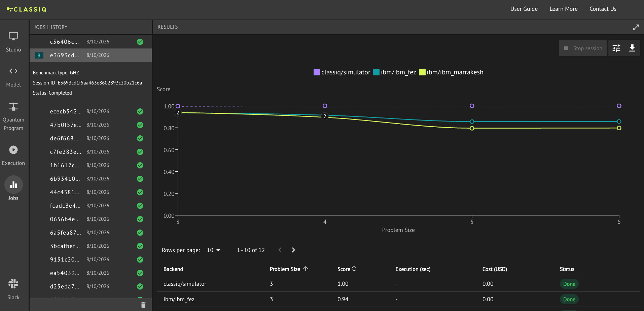
Task: Click the Score info icon
Action: tap(354, 269)
